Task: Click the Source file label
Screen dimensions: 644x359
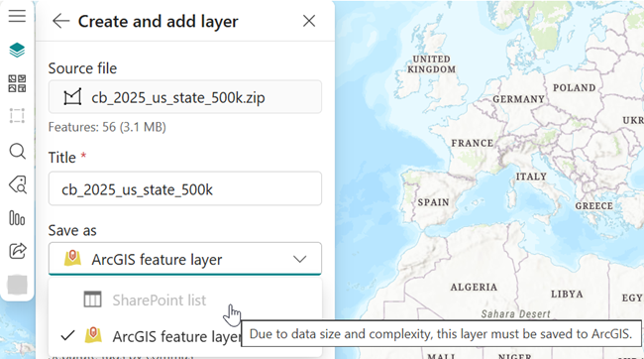Action: (x=82, y=68)
